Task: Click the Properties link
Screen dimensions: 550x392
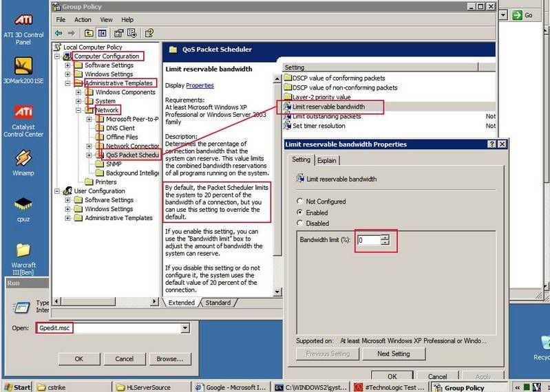Action: [200, 85]
